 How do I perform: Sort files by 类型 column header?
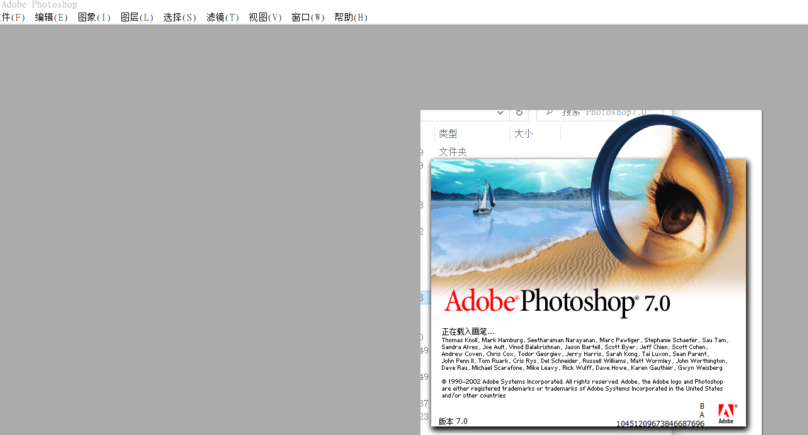pyautogui.click(x=448, y=134)
